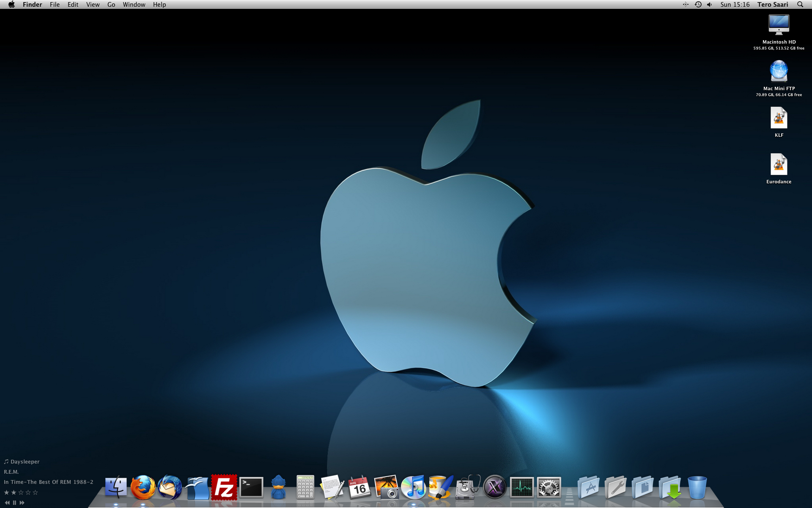The image size is (812, 508).
Task: Select the KLF playlist file on desktop
Action: [x=779, y=118]
